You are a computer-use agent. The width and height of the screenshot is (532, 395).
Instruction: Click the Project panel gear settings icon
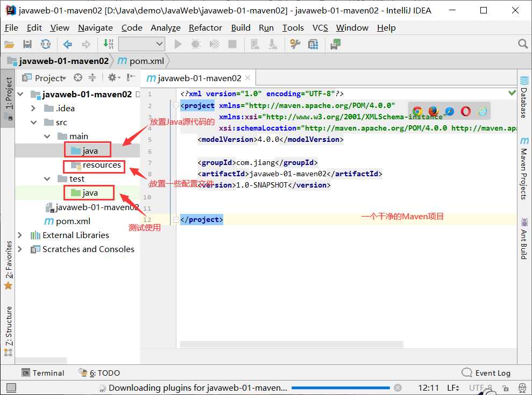click(114, 77)
